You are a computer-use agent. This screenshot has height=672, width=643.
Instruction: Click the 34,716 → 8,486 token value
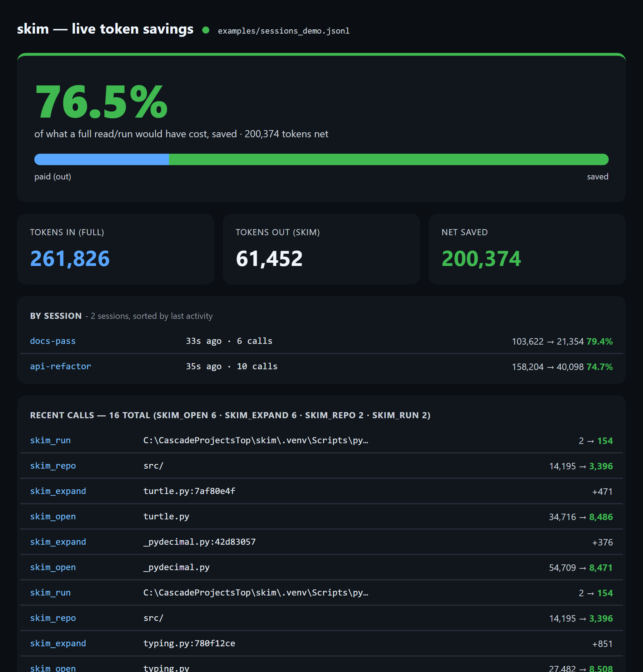point(581,517)
